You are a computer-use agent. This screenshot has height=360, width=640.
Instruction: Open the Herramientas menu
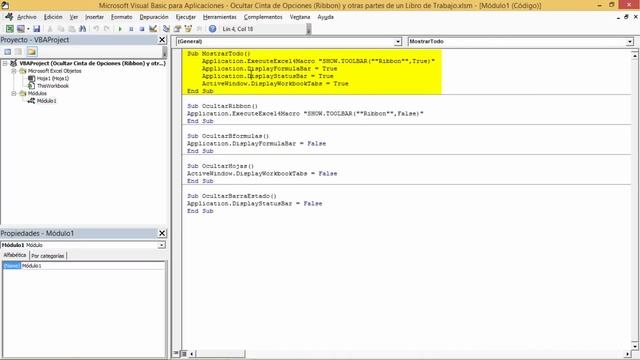pyautogui.click(x=220, y=17)
